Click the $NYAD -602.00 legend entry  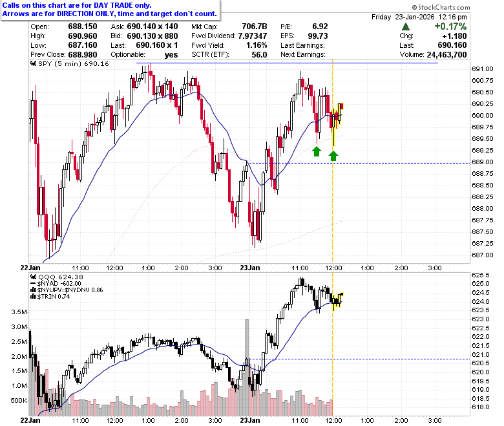(56, 284)
